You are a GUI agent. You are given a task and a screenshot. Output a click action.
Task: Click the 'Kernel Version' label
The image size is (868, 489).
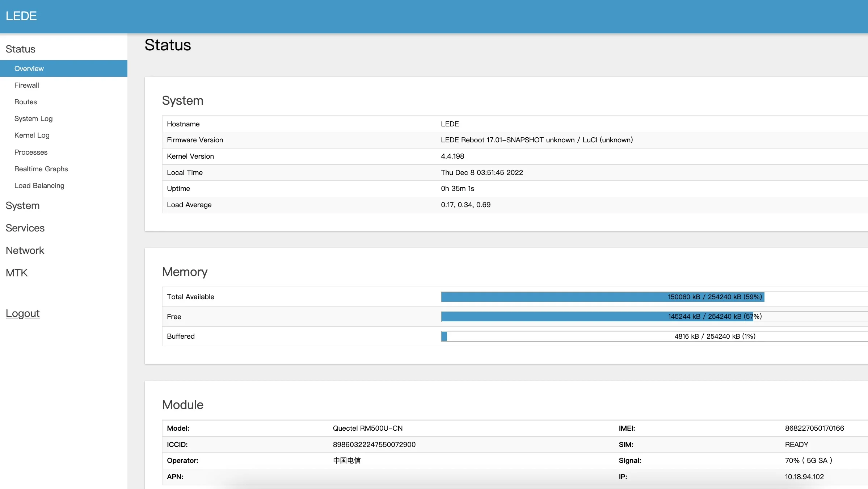pyautogui.click(x=190, y=156)
